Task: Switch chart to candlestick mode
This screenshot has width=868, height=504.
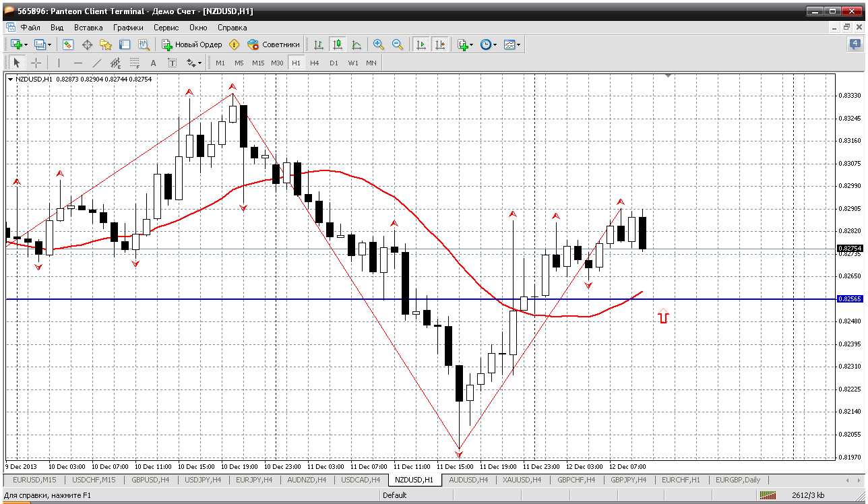Action: point(338,44)
